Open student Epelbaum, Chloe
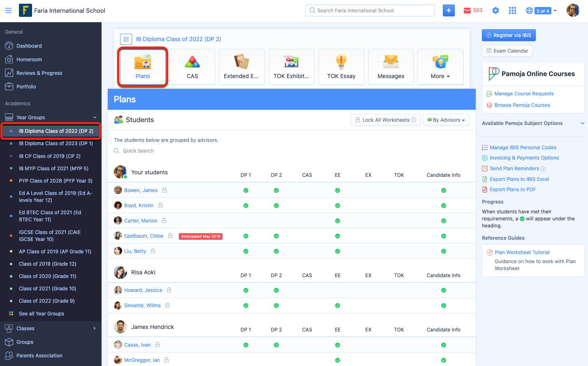This screenshot has width=588, height=366. pyautogui.click(x=144, y=236)
